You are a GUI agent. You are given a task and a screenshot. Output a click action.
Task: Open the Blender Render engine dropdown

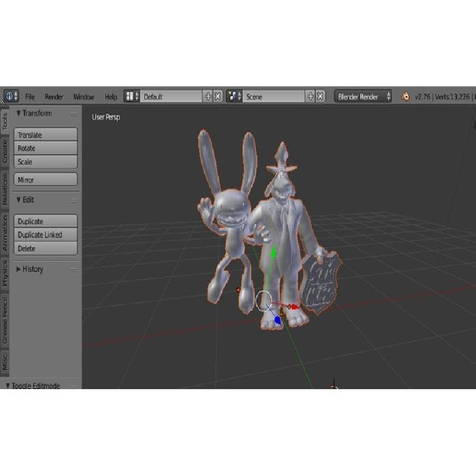[x=363, y=97]
